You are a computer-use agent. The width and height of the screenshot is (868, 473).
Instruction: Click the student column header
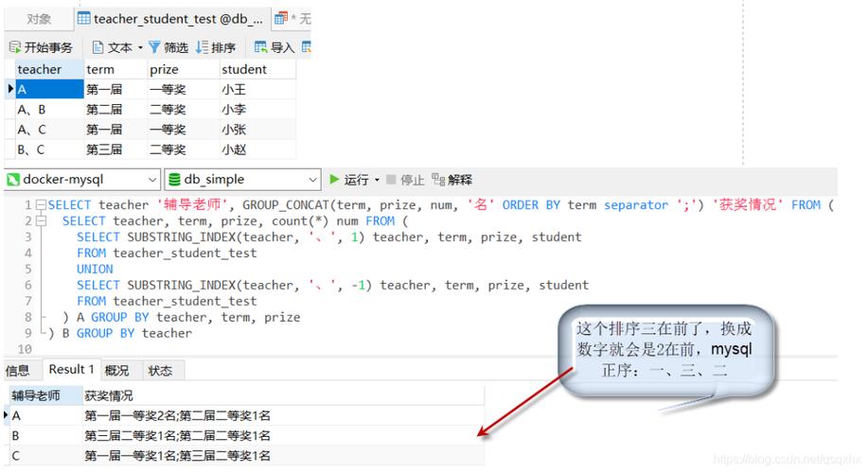257,69
